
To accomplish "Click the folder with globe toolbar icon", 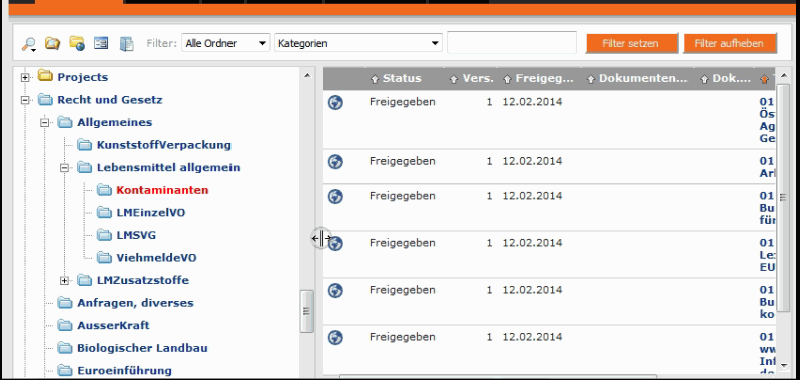I will point(77,43).
